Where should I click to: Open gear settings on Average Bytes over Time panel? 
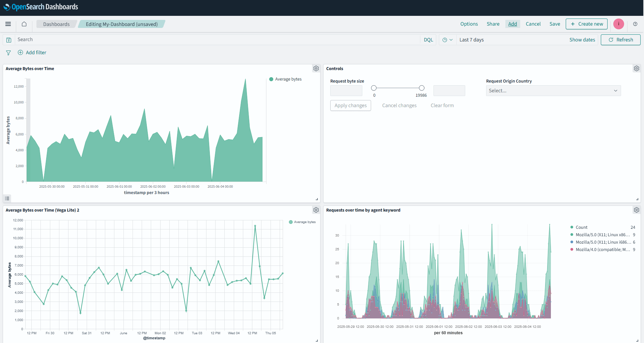click(x=316, y=68)
